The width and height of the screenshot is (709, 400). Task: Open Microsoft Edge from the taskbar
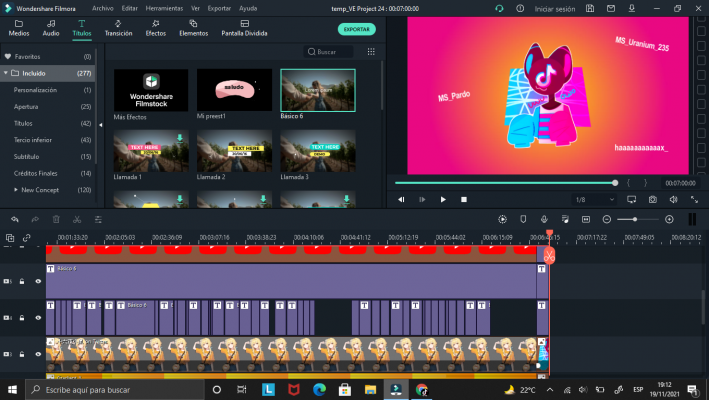(319, 390)
